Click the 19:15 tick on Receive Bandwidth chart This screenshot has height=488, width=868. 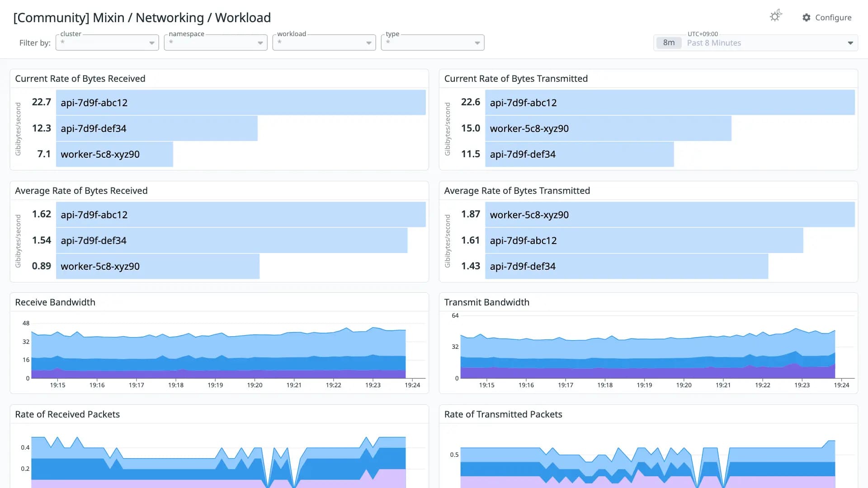coord(57,385)
